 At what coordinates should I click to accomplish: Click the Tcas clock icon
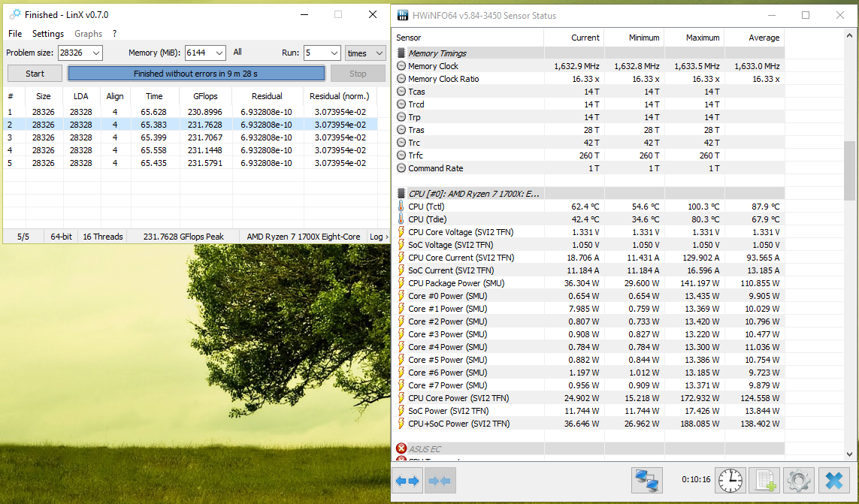click(401, 92)
